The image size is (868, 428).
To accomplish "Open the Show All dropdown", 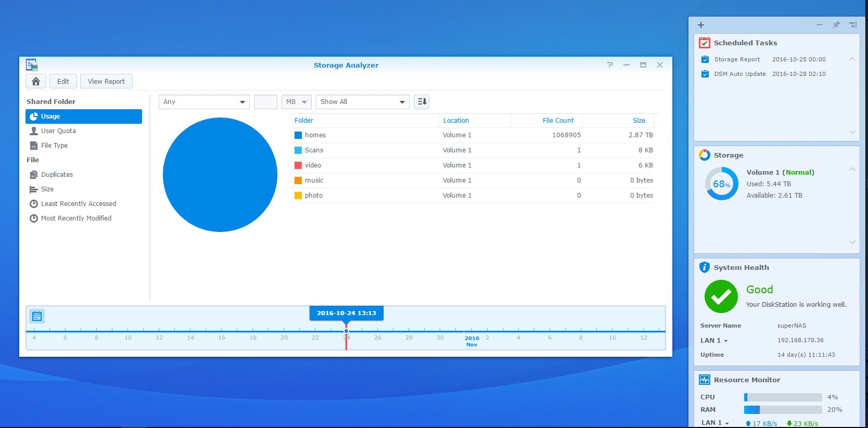I will tap(362, 102).
